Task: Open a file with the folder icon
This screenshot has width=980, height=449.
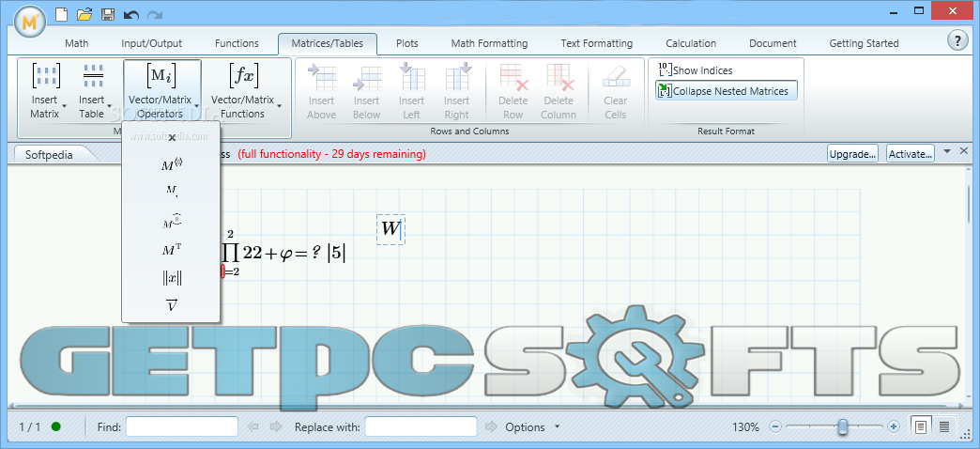Action: (x=84, y=14)
